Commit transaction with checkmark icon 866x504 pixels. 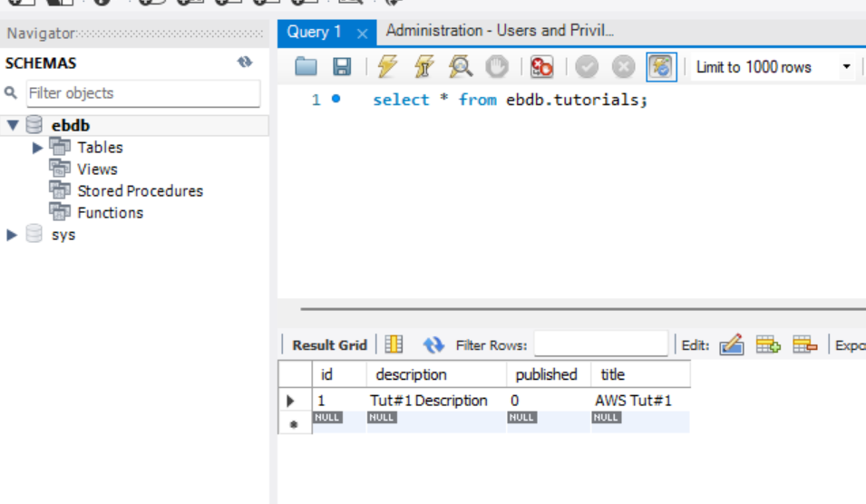(587, 67)
